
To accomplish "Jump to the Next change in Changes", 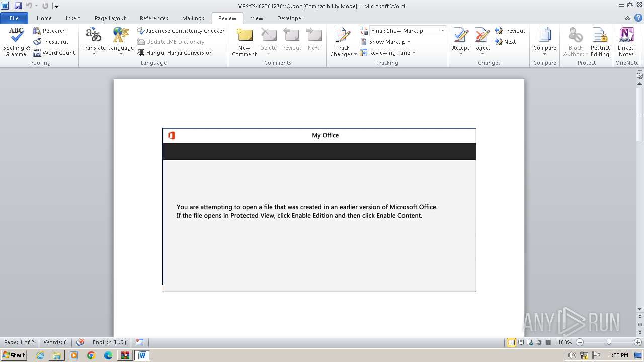I will 505,42.
